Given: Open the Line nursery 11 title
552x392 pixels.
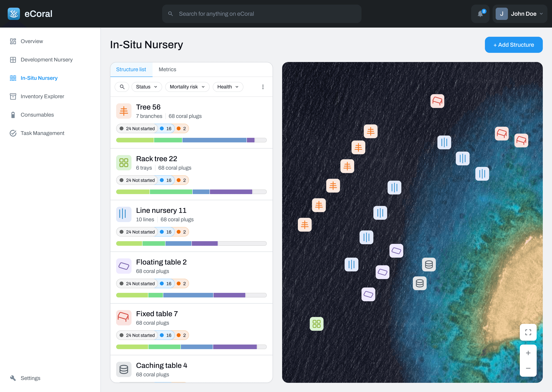Looking at the screenshot, I should [x=161, y=210].
